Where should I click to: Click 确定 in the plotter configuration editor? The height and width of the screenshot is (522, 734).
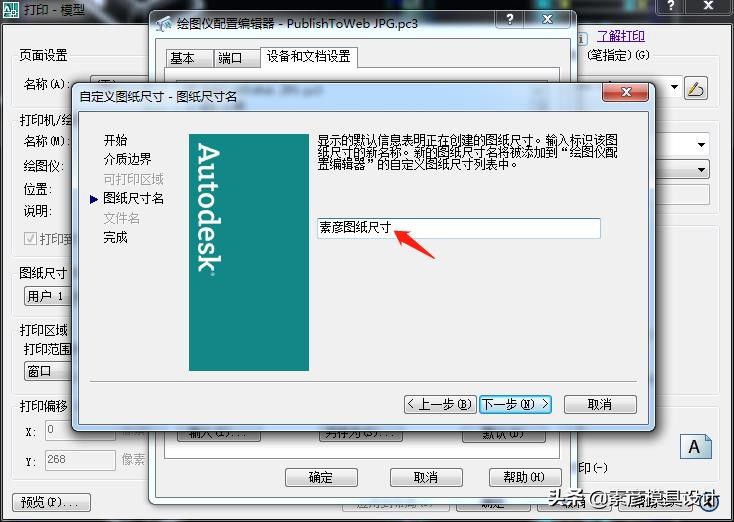tap(321, 477)
